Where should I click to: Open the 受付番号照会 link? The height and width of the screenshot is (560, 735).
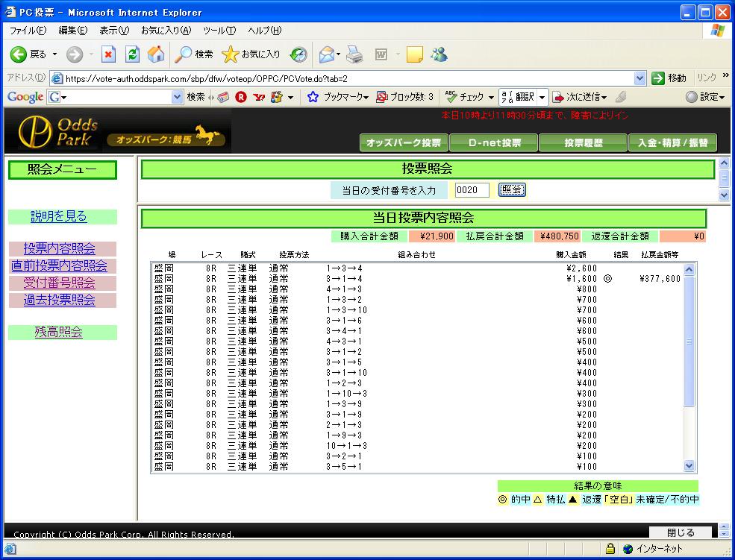coord(60,283)
